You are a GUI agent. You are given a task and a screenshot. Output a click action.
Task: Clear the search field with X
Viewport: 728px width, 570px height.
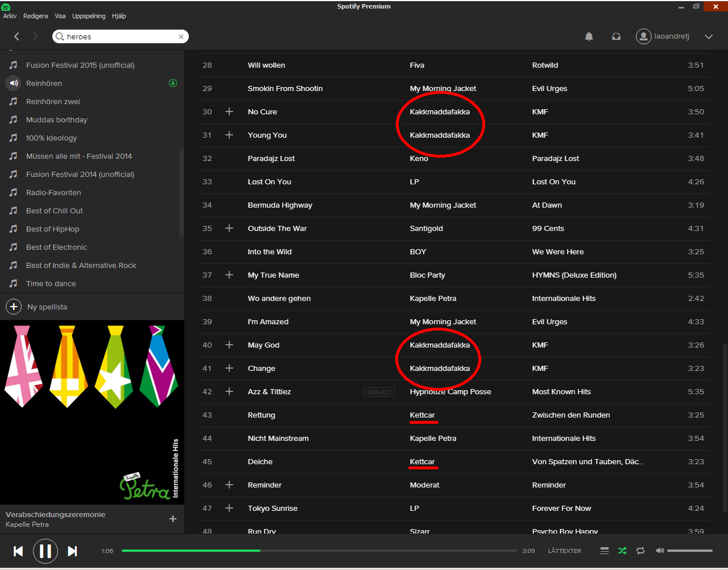pos(181,36)
